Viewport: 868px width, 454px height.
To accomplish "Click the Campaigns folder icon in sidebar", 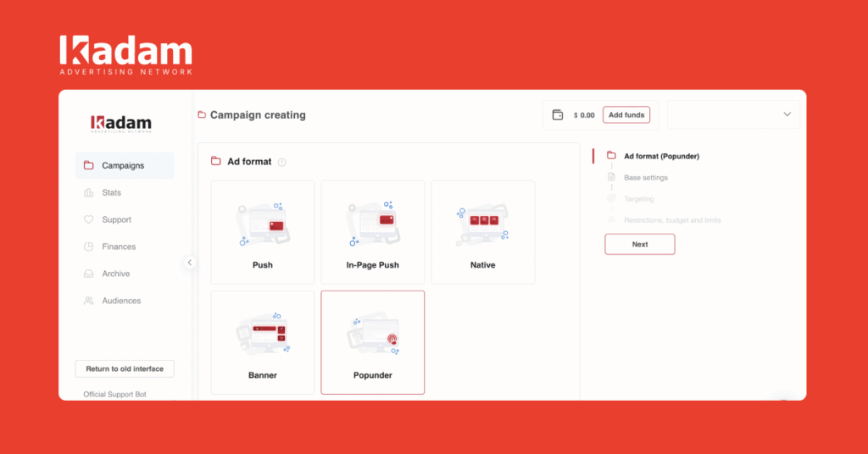I will click(x=88, y=166).
